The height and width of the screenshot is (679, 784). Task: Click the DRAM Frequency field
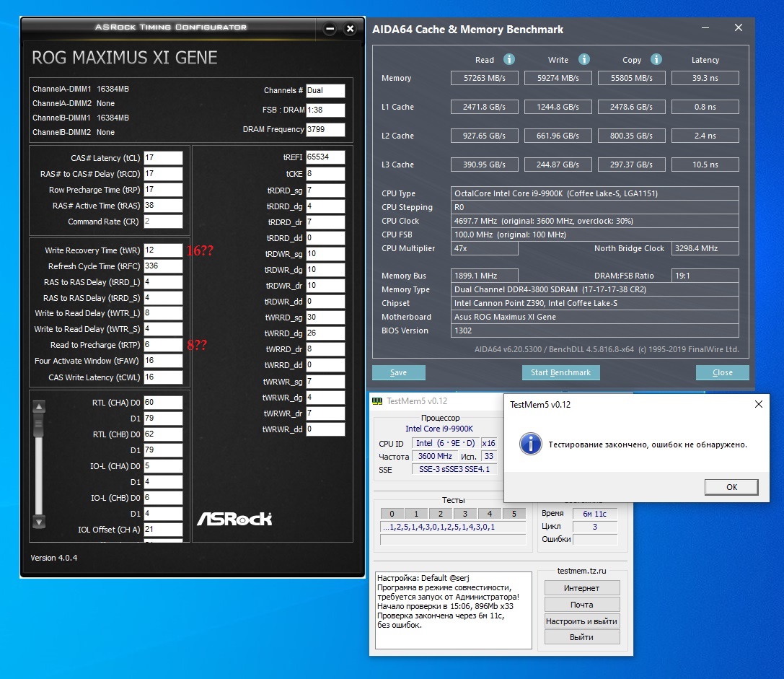(325, 130)
